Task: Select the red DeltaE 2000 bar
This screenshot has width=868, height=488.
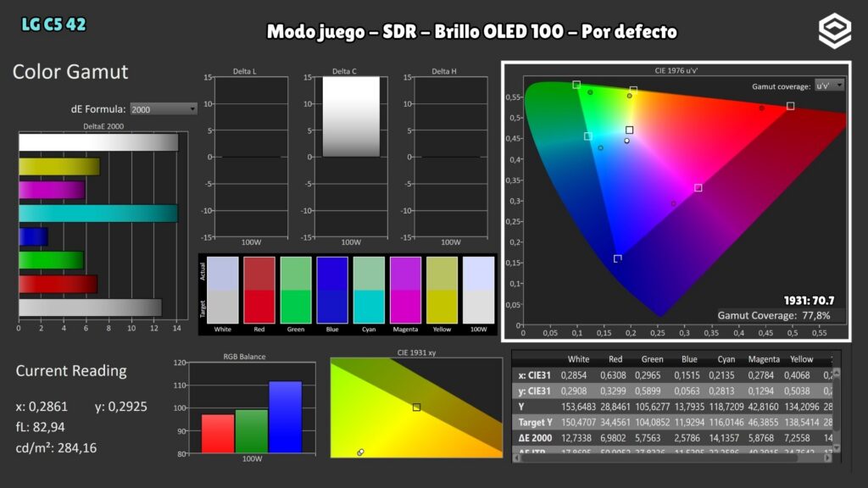Action: 58,284
